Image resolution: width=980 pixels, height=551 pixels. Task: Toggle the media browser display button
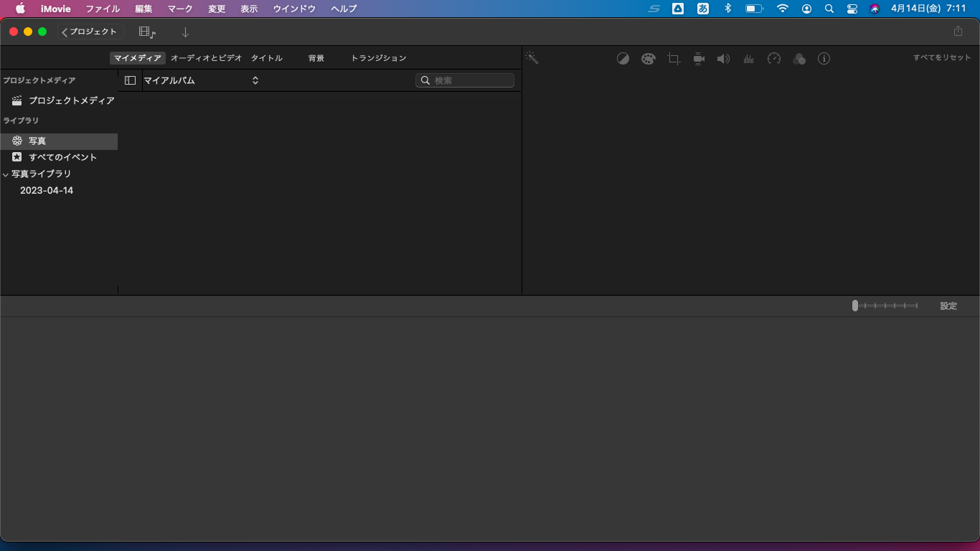[x=147, y=32]
